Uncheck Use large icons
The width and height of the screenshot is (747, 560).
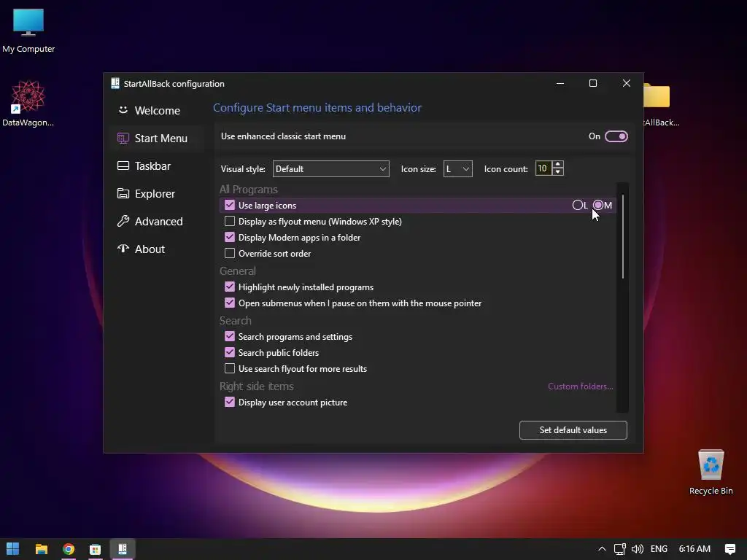pyautogui.click(x=230, y=205)
